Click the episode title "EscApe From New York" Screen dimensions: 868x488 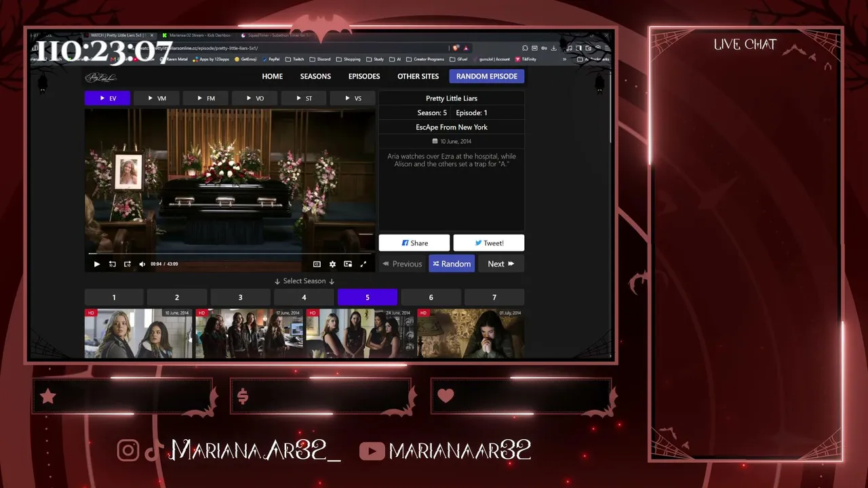point(452,127)
